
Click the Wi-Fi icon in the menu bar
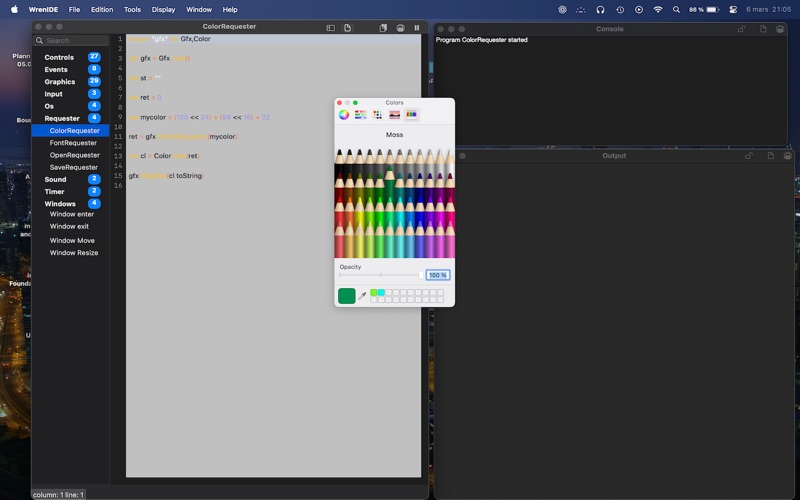(658, 9)
